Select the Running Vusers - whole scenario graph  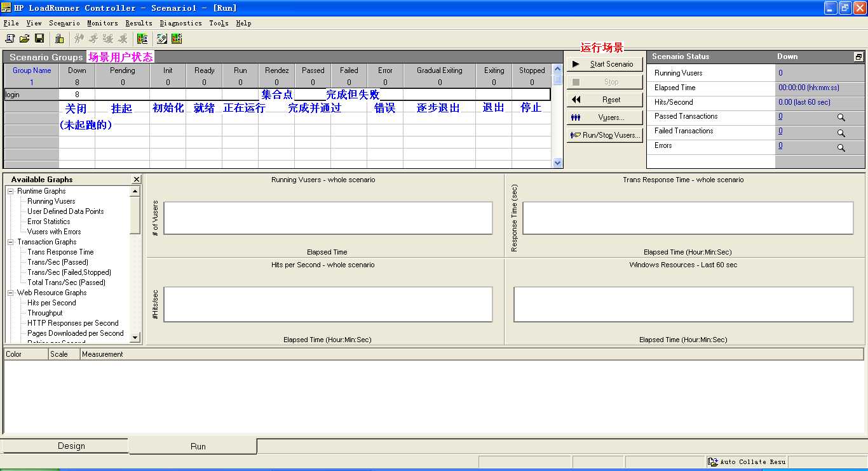(x=325, y=216)
